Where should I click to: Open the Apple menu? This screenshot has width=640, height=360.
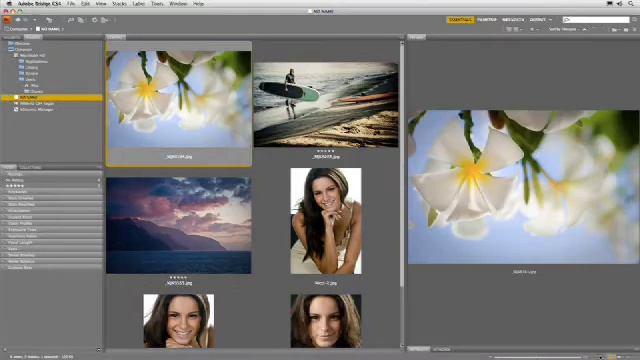pos(9,4)
